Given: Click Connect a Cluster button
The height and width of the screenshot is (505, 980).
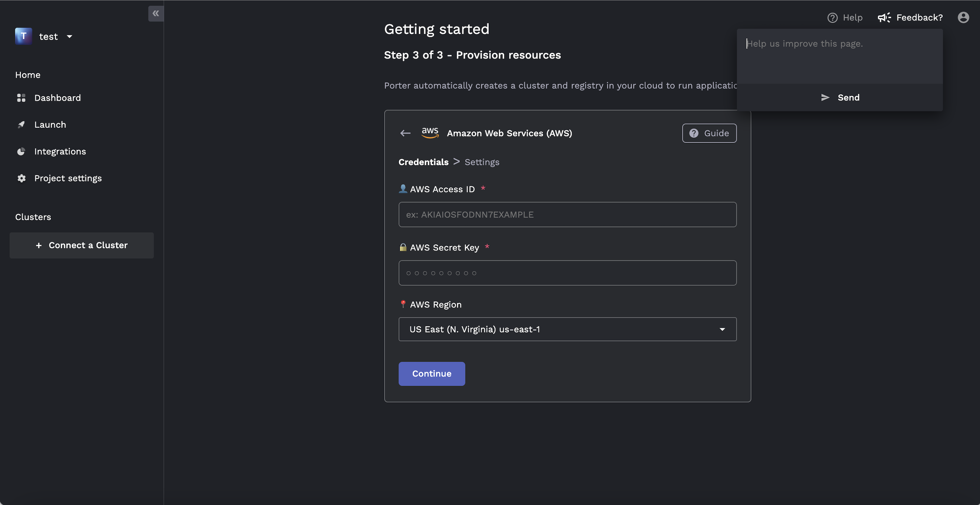Looking at the screenshot, I should click(x=81, y=245).
